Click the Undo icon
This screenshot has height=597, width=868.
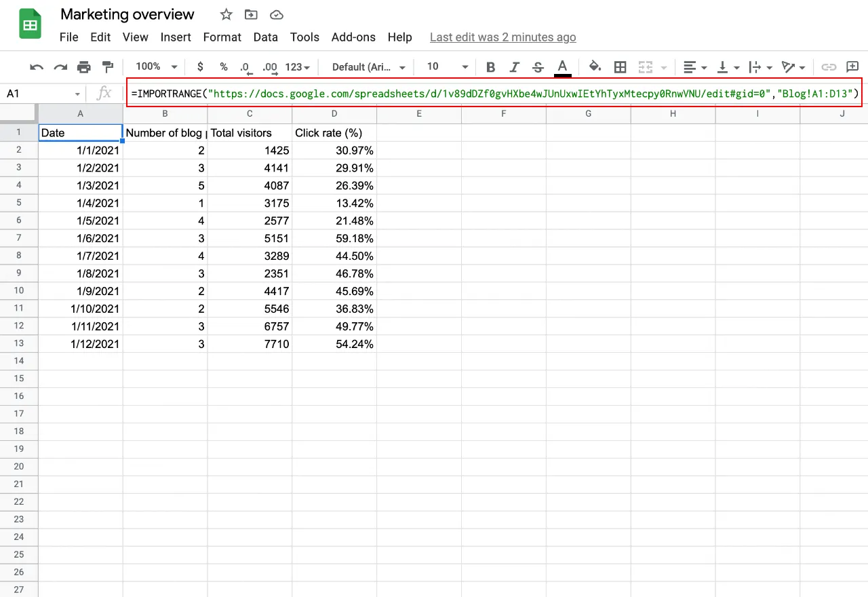click(37, 66)
